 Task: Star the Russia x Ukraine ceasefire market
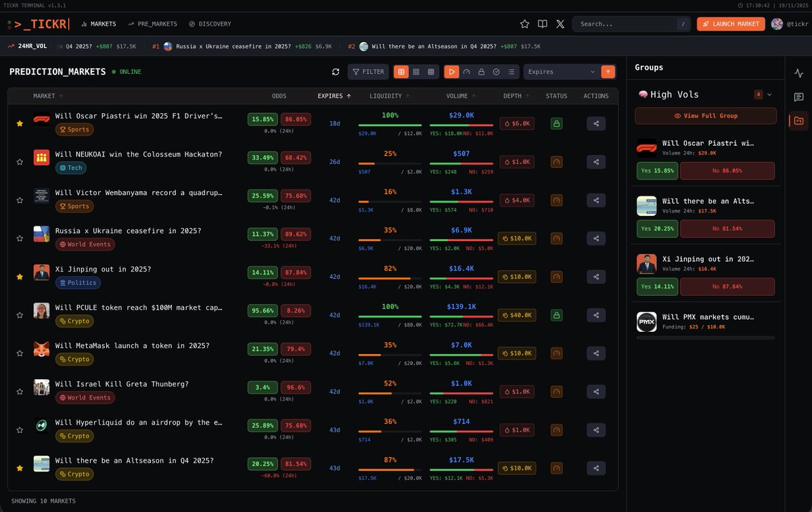click(x=20, y=238)
